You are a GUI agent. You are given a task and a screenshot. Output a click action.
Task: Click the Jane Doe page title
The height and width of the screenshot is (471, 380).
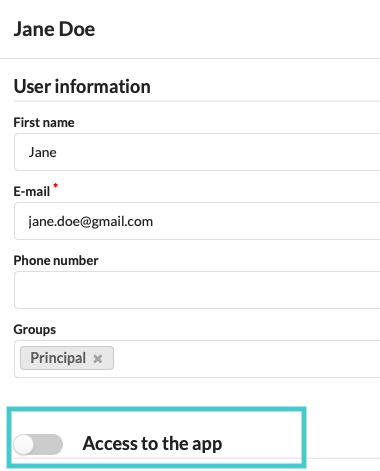pyautogui.click(x=54, y=29)
